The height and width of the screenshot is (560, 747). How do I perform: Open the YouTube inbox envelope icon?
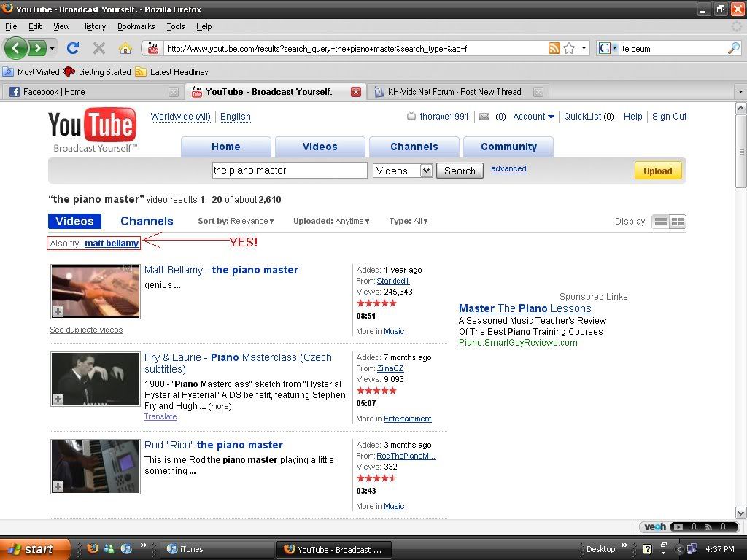(x=484, y=117)
